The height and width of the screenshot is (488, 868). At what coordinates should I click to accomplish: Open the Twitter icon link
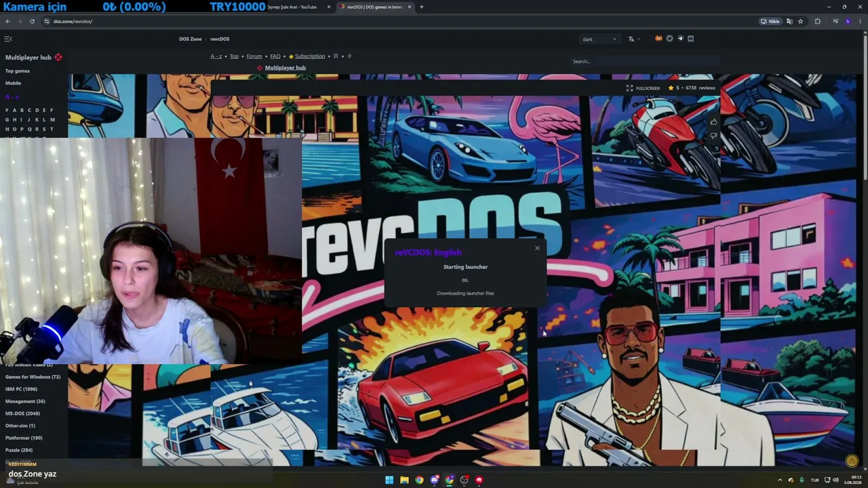[669, 39]
